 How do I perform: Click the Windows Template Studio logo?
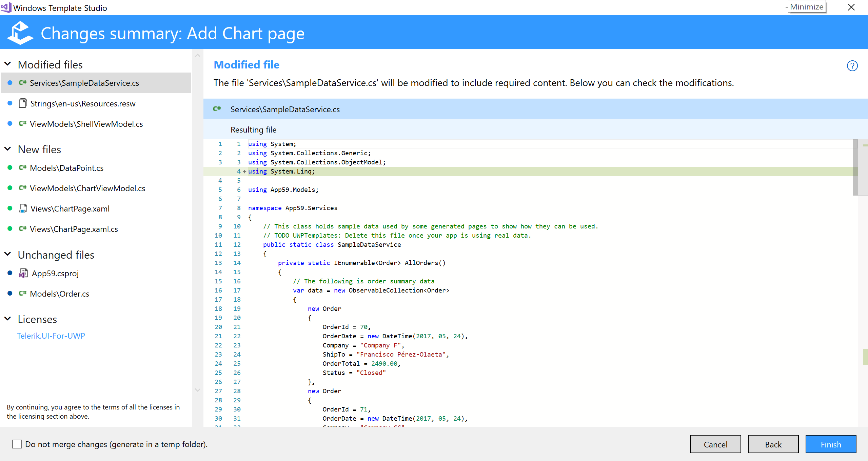[20, 32]
